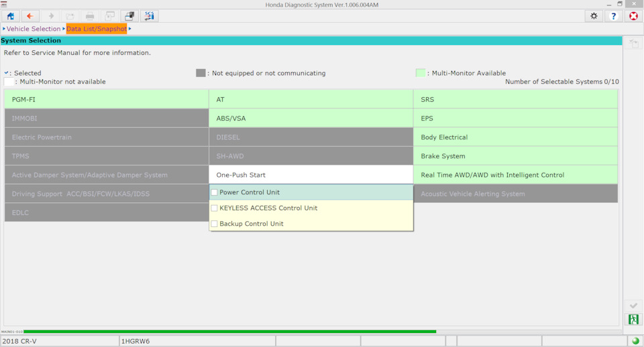
Task: Click the SCS mode icon
Action: tap(150, 16)
